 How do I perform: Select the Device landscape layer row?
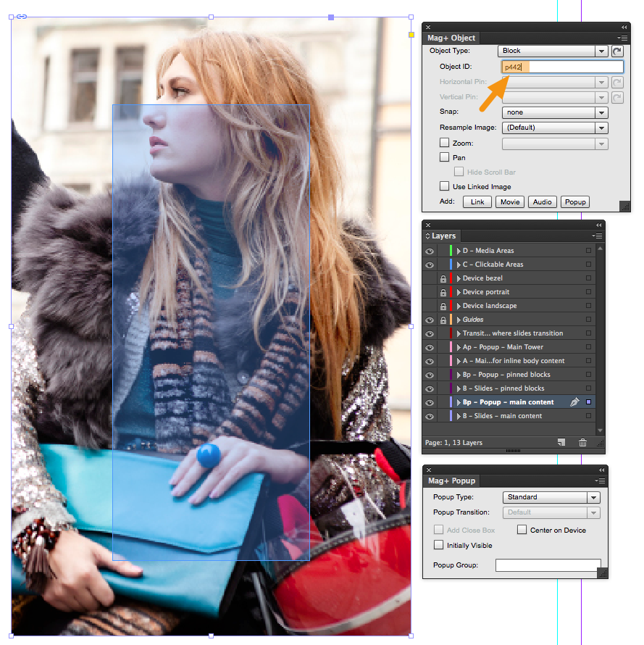509,306
